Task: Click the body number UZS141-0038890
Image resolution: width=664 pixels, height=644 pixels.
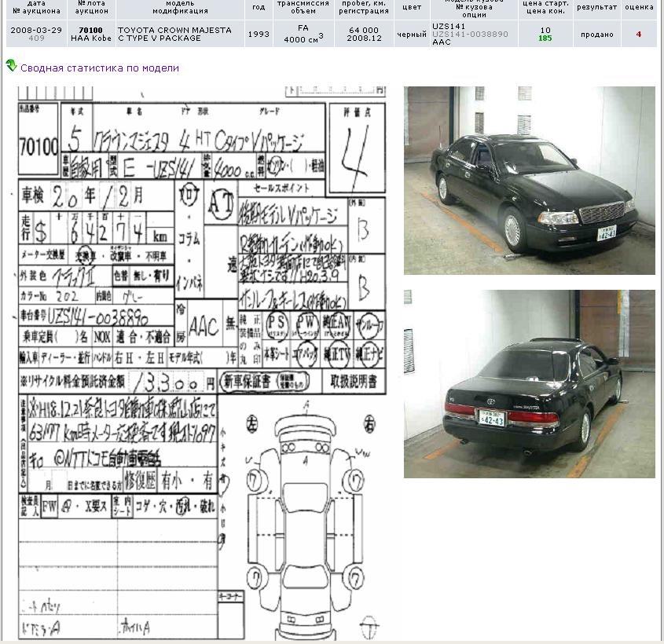Action: [x=470, y=35]
